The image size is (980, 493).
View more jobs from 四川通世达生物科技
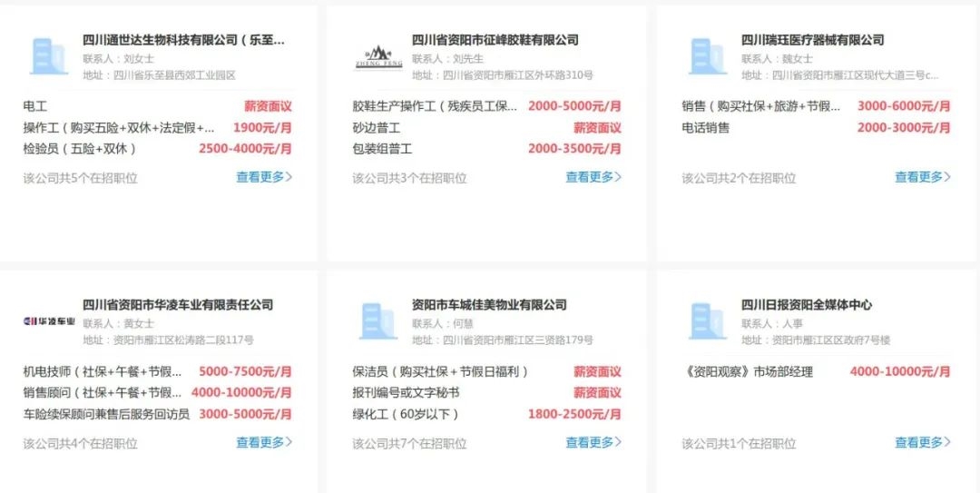pos(264,177)
